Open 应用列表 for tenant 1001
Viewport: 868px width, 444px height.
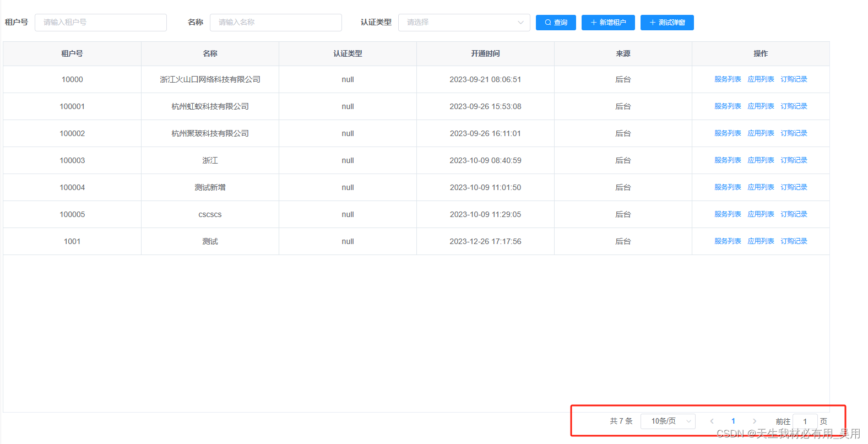click(761, 241)
